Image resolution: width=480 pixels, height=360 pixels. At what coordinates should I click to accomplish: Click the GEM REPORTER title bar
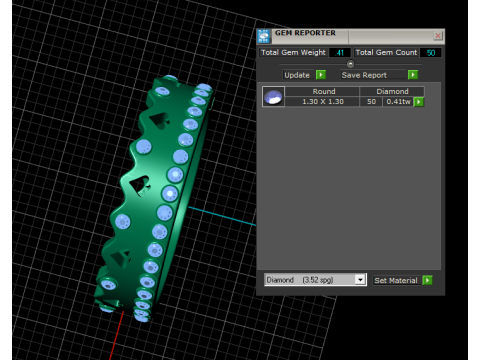[350, 36]
